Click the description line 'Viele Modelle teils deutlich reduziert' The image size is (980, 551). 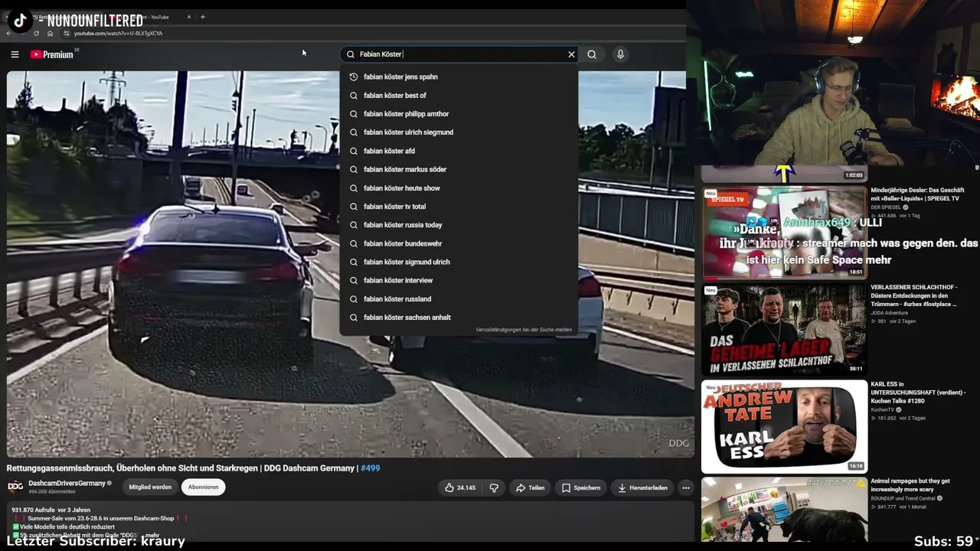click(x=63, y=527)
